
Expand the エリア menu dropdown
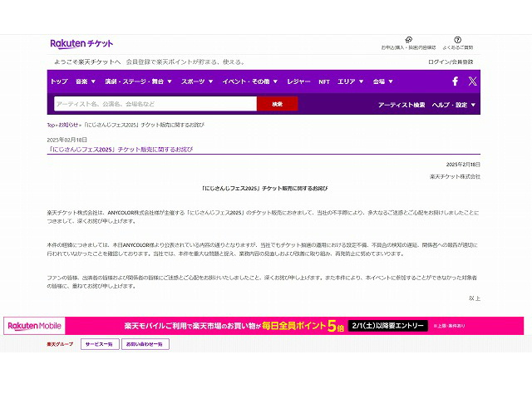pyautogui.click(x=351, y=81)
